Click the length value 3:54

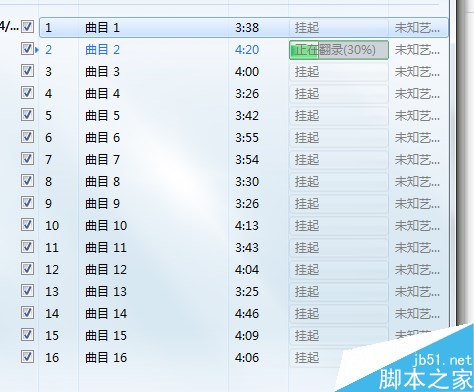[x=247, y=160]
